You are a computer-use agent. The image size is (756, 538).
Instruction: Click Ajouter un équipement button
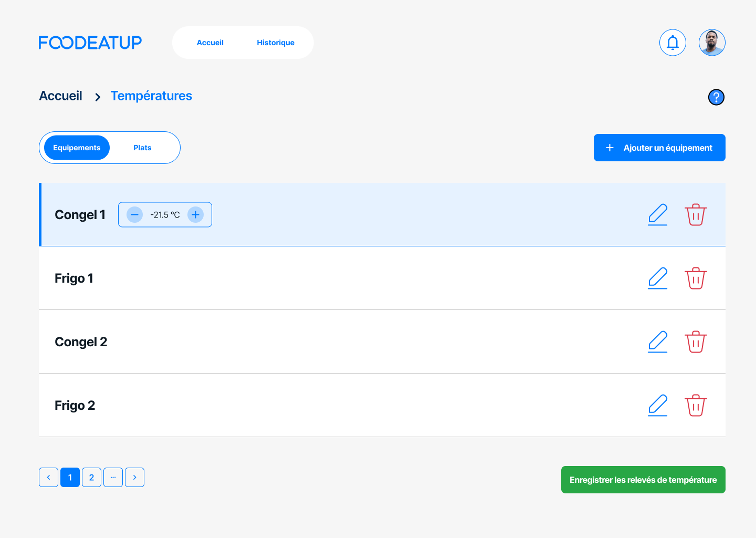[659, 148]
